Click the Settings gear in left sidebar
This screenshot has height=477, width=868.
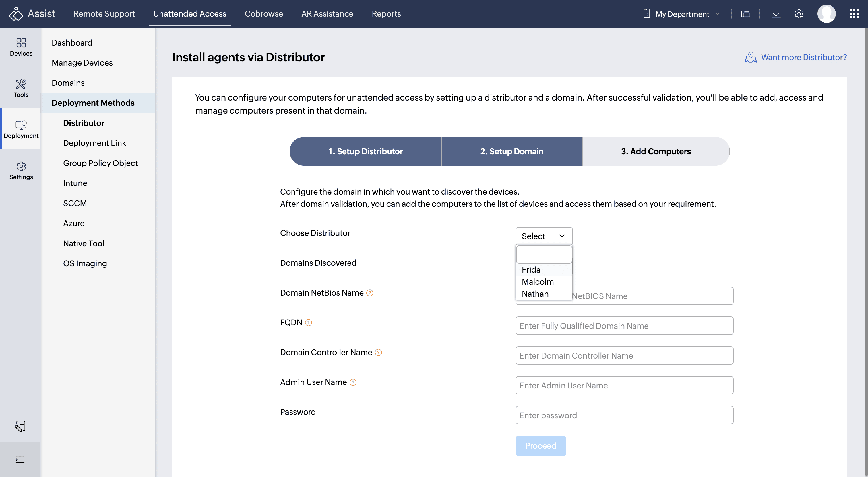click(x=21, y=170)
